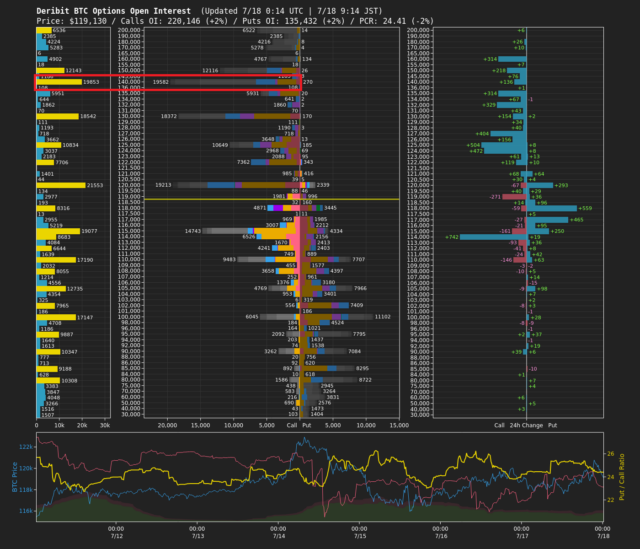Click the total OI value '9887'
Image resolution: width=640 pixels, height=549 pixels.
[67, 334]
